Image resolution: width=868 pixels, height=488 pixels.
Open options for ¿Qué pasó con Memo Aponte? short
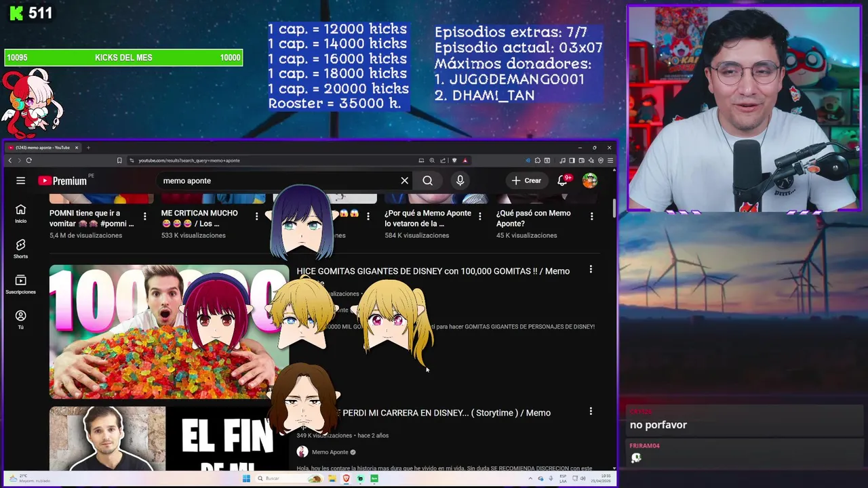click(591, 216)
